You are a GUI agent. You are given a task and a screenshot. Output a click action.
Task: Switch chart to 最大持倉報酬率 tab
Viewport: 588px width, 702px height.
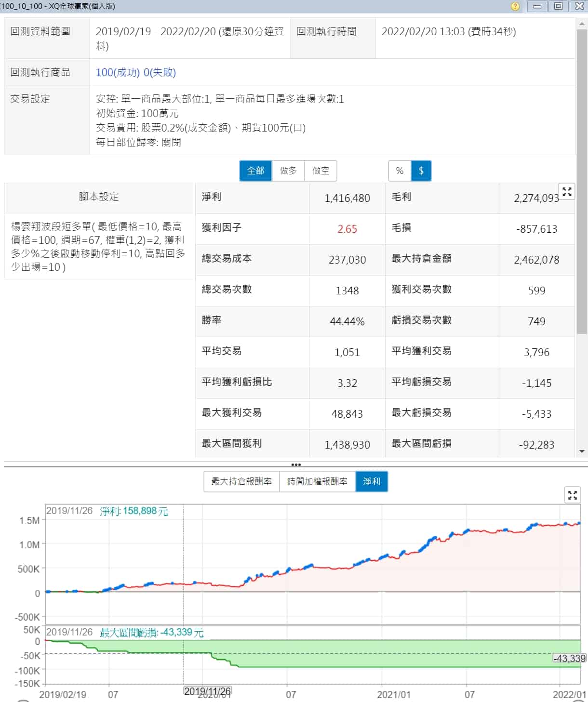(x=241, y=481)
